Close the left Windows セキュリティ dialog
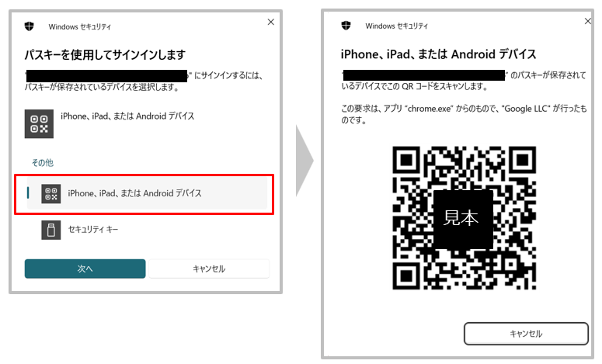This screenshot has height=364, width=602. coord(270,23)
